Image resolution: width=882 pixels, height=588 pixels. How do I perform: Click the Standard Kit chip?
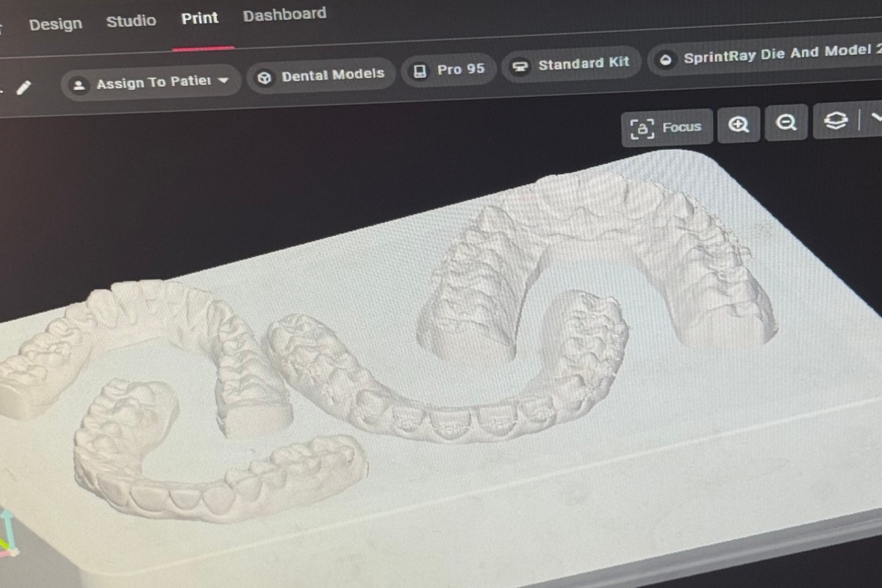coord(571,65)
